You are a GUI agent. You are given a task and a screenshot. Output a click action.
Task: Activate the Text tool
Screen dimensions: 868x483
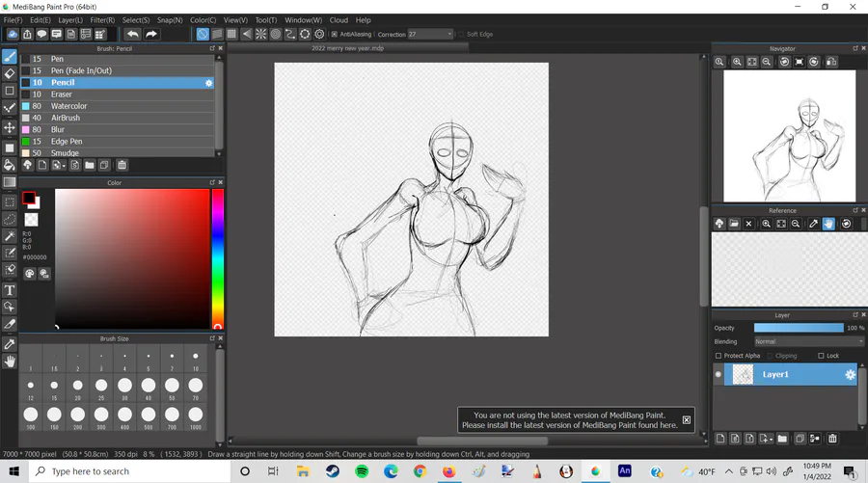[x=10, y=290]
